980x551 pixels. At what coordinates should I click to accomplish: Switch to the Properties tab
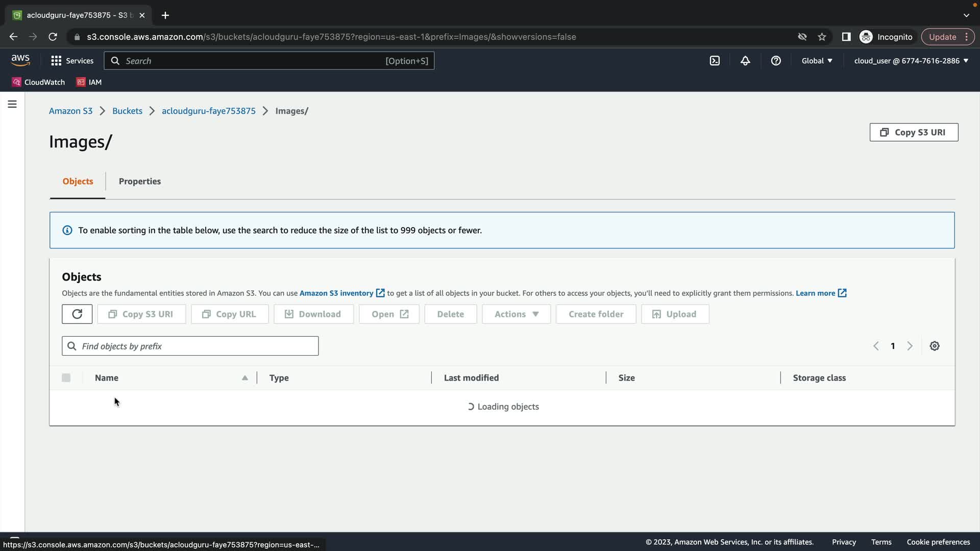pos(139,181)
